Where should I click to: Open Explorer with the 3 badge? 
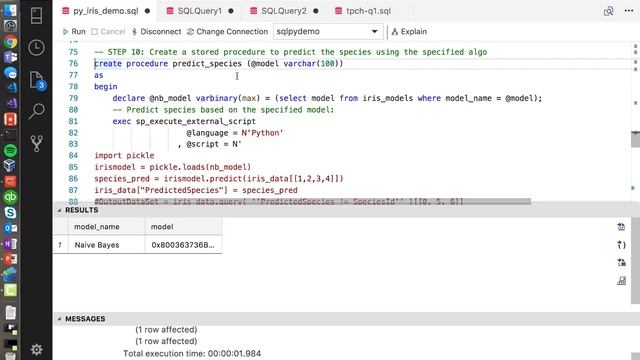37,80
